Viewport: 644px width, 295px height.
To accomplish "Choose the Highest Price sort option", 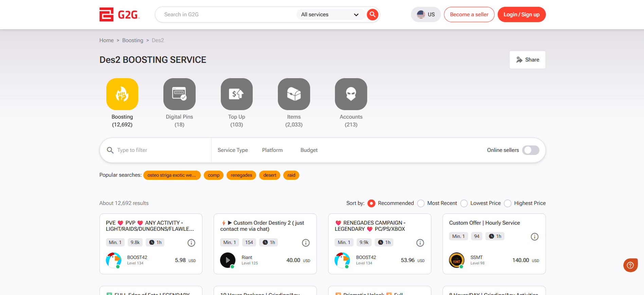I will 508,203.
